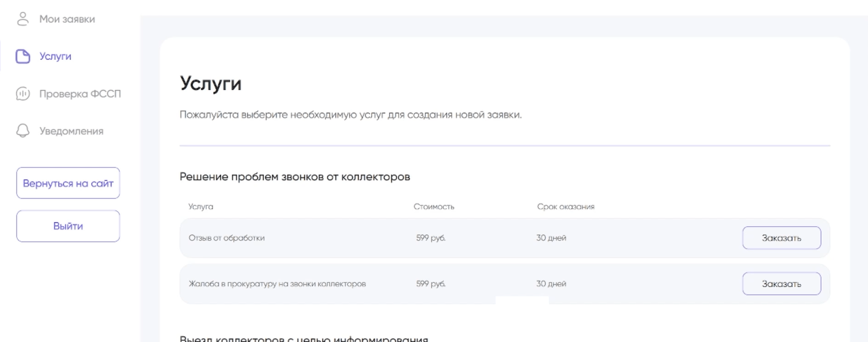The width and height of the screenshot is (868, 342).
Task: Click 599 руб. price in Отзыв от обработки row
Action: point(431,238)
